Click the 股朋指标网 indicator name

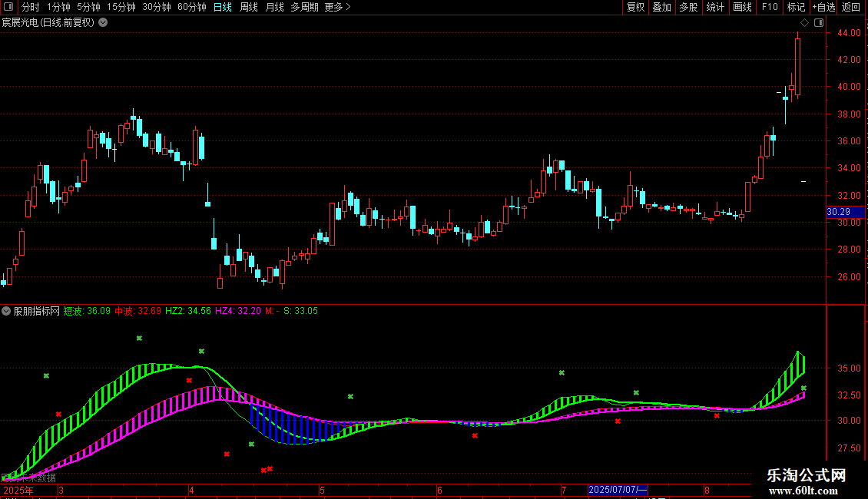(x=37, y=311)
